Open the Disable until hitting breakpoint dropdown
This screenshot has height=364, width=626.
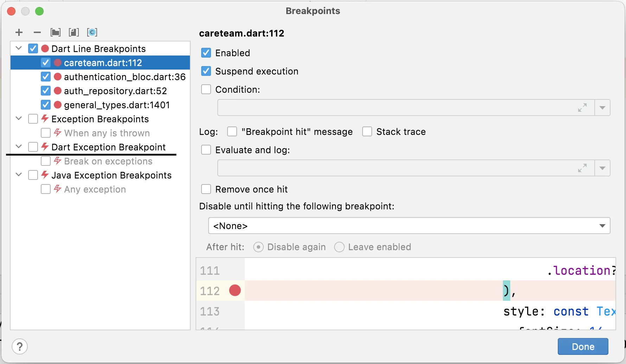point(409,226)
